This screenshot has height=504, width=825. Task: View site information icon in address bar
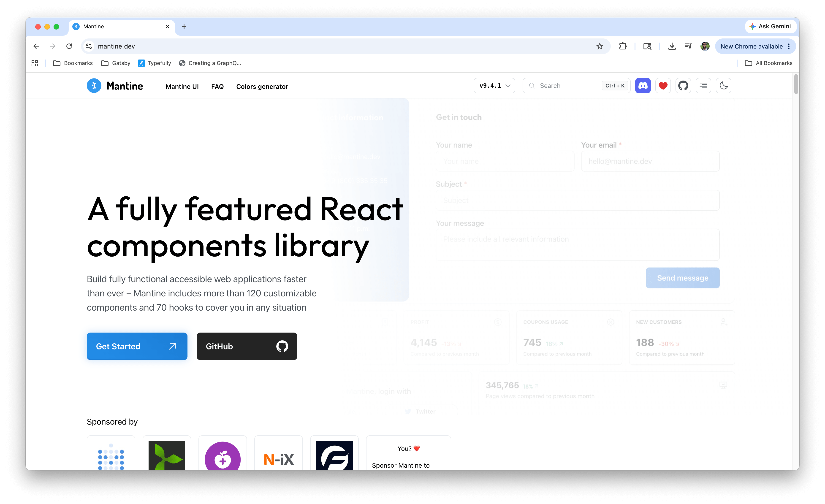(89, 46)
